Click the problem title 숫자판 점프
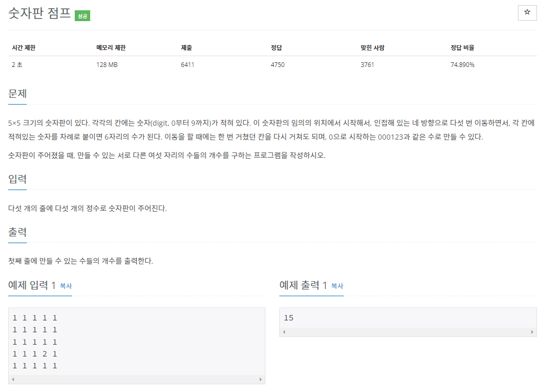Image resolution: width=554 pixels, height=392 pixels. tap(40, 13)
